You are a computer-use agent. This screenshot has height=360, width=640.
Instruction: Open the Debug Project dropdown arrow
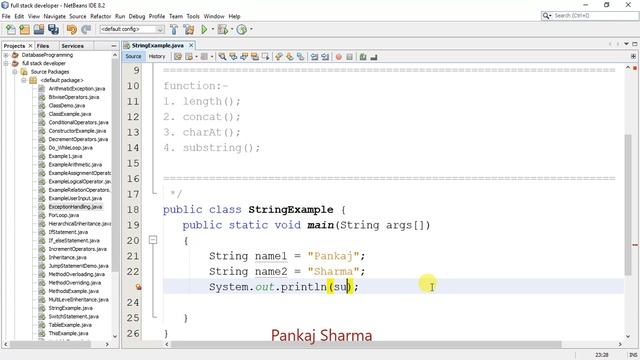[x=232, y=29]
